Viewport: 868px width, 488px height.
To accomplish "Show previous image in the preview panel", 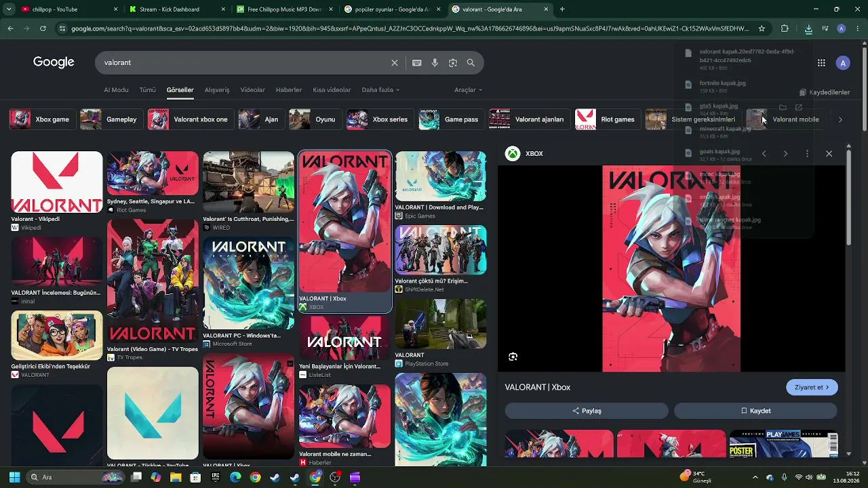I will tap(764, 154).
